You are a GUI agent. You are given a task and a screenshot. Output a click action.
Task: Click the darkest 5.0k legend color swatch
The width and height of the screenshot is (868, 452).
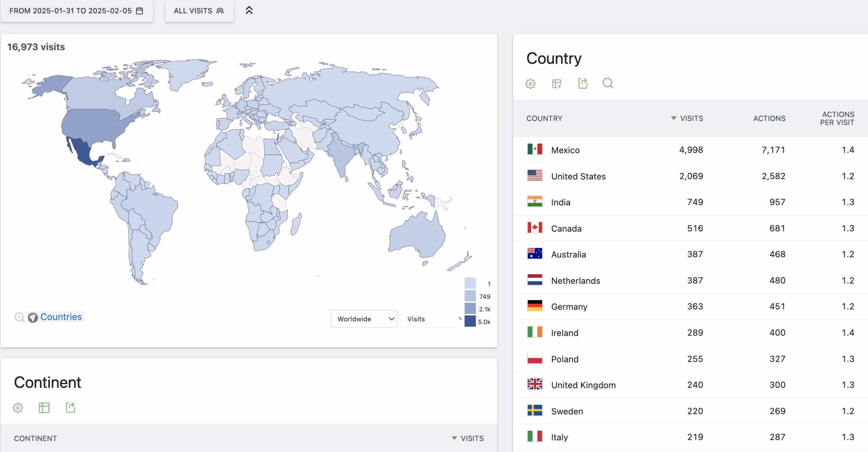point(470,321)
